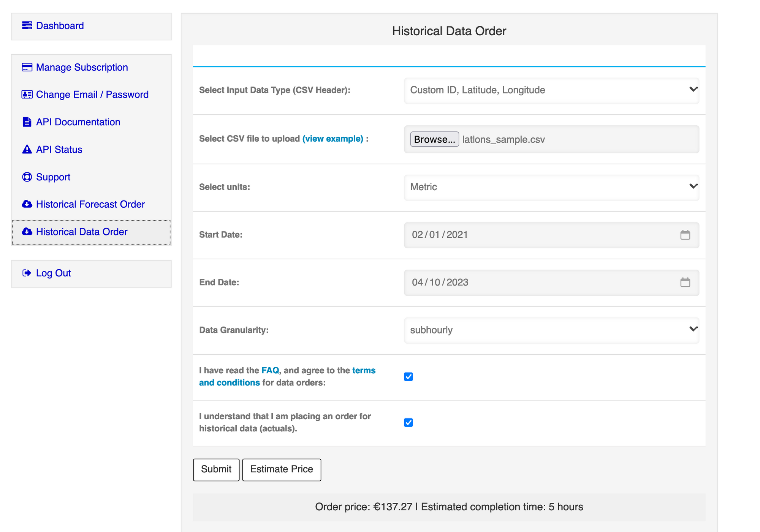Viewport: 760px width, 532px height.
Task: Click the API Status warning triangle icon
Action: (27, 149)
